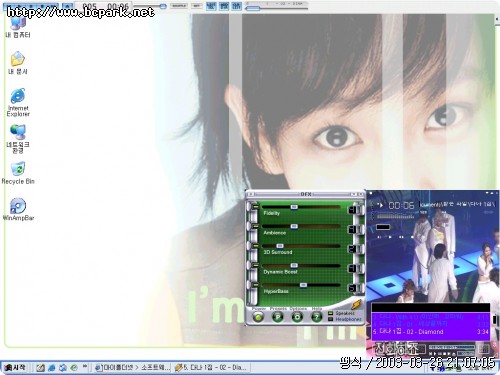Click the Ambience slider handle
This screenshot has width=500, height=375.
tap(294, 227)
